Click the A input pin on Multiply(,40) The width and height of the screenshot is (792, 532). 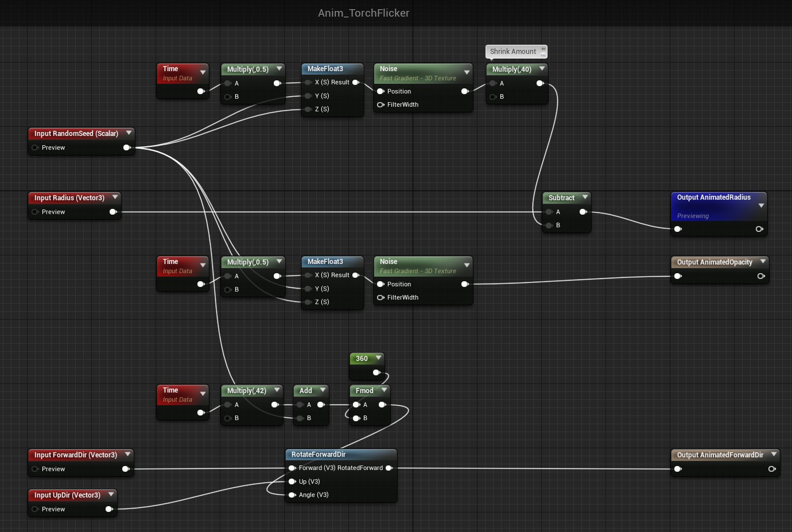493,83
